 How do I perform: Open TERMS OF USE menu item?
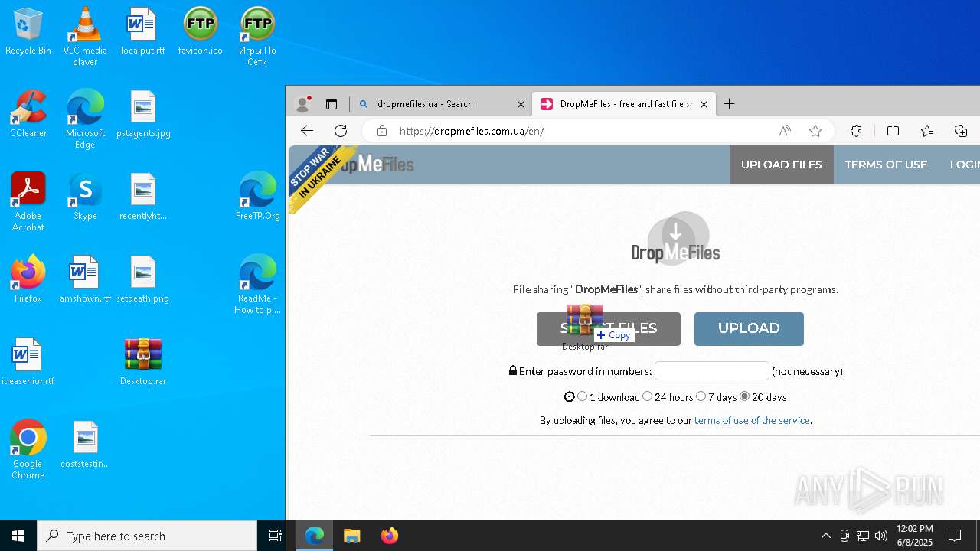[886, 165]
